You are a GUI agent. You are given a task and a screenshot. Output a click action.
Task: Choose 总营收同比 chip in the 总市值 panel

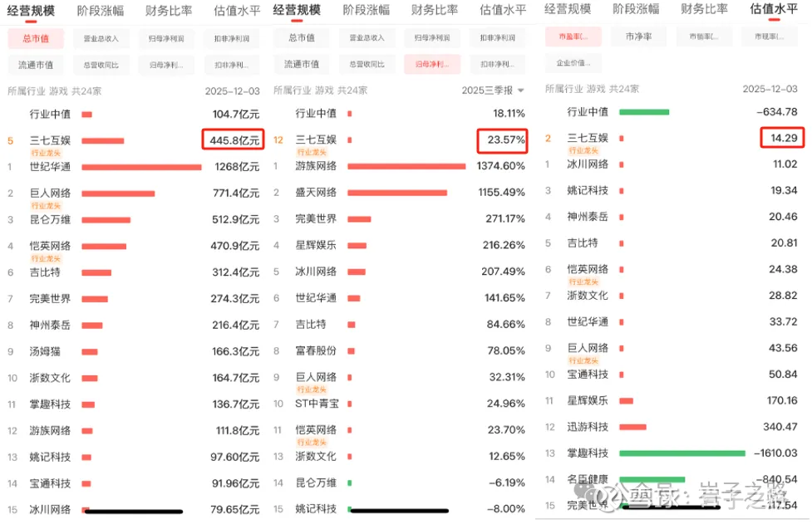(101, 65)
